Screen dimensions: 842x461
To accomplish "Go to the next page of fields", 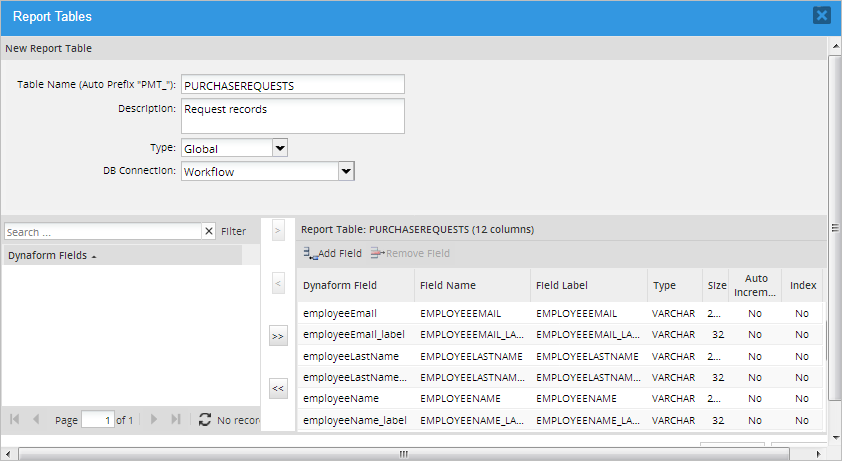I will point(154,420).
